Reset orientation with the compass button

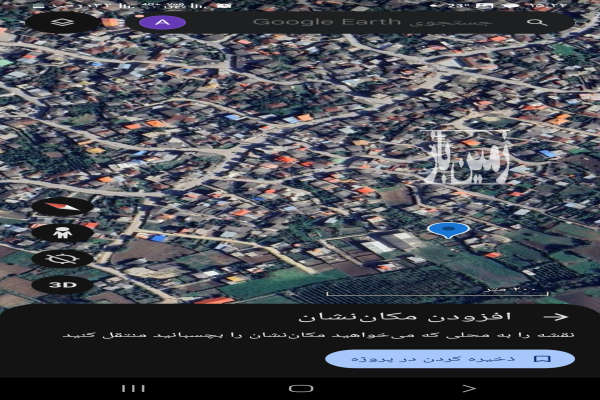(x=61, y=206)
